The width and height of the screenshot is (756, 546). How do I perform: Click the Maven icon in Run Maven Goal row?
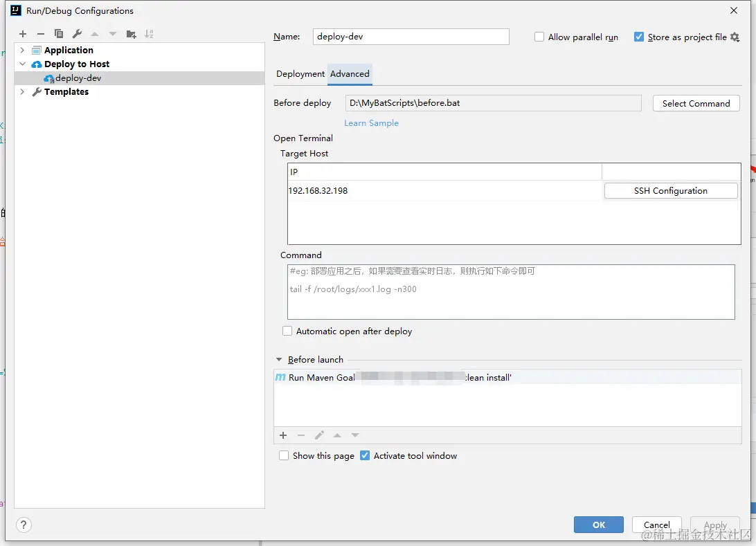280,377
